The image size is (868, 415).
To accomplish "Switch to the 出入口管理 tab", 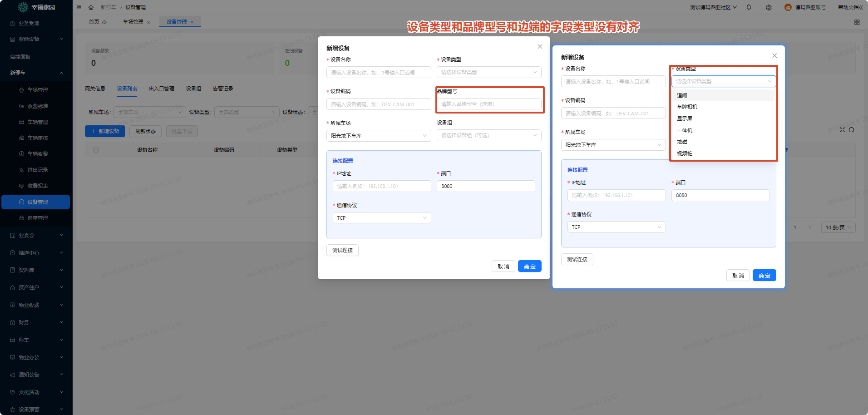I will click(x=162, y=89).
